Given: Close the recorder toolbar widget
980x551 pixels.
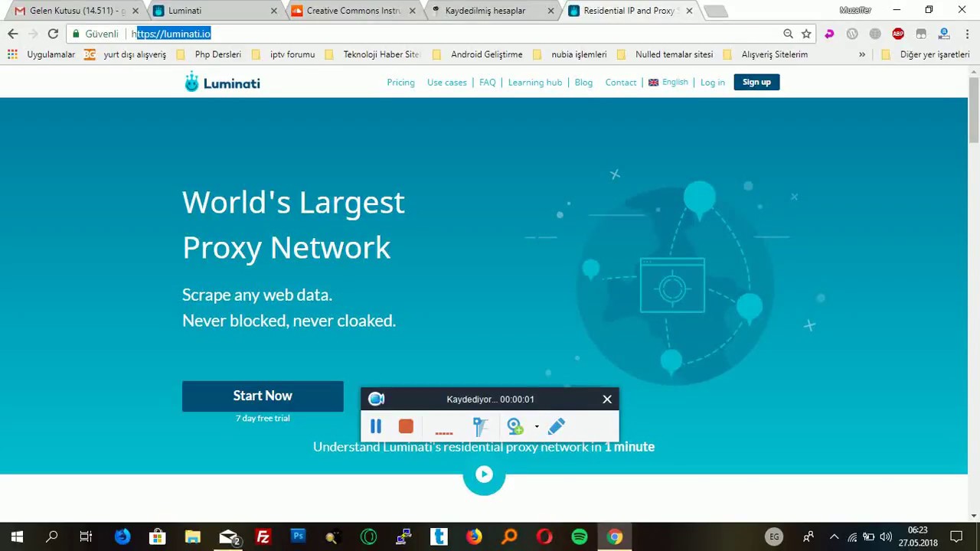Looking at the screenshot, I should click(x=607, y=399).
